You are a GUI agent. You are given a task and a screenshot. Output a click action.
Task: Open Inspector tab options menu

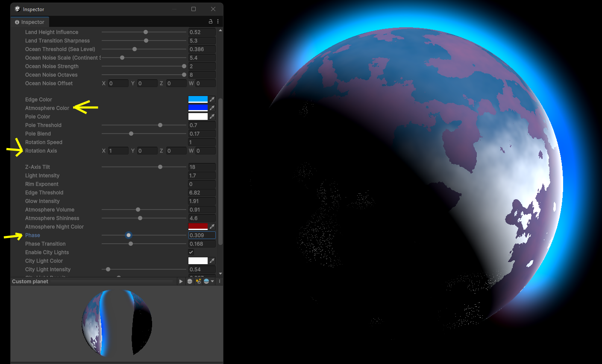click(x=218, y=21)
